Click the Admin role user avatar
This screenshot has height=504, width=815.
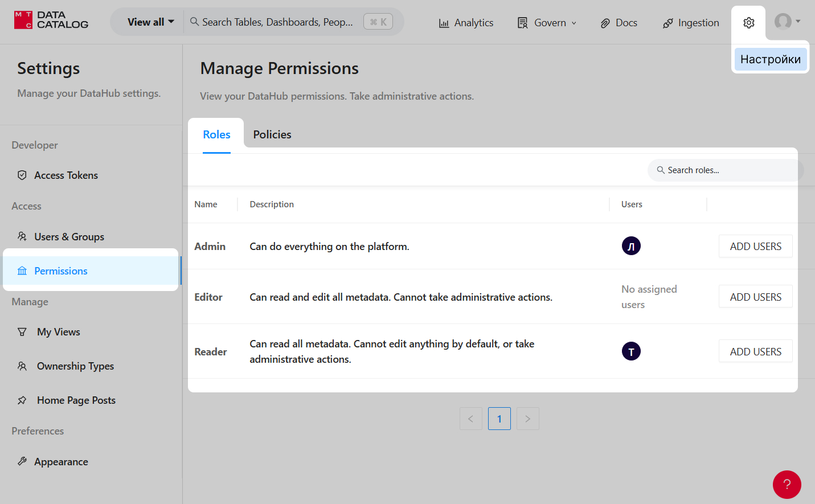coord(631,246)
